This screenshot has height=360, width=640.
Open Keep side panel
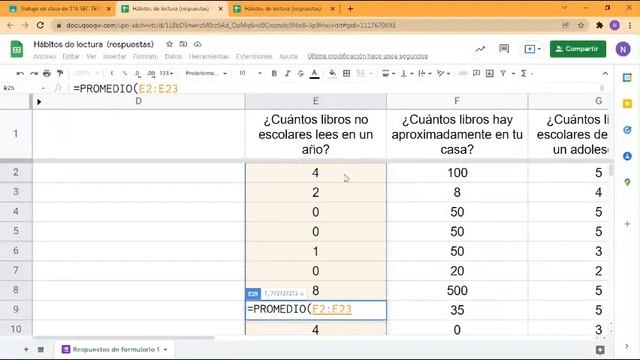coord(627,104)
